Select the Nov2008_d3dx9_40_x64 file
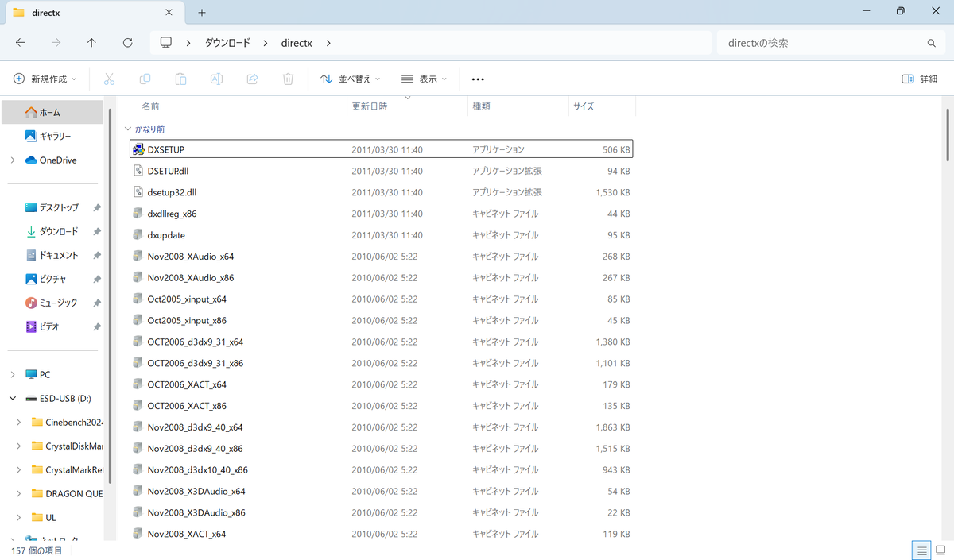 [x=382, y=427]
